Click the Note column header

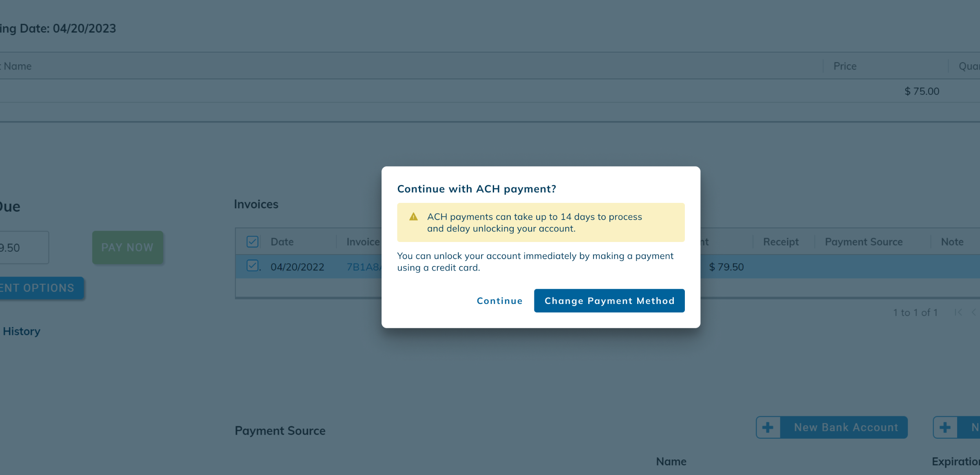coord(952,242)
